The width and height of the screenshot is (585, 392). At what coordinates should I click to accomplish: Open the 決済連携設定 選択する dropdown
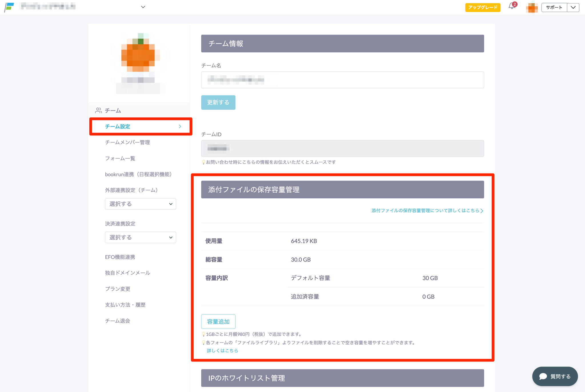(140, 237)
